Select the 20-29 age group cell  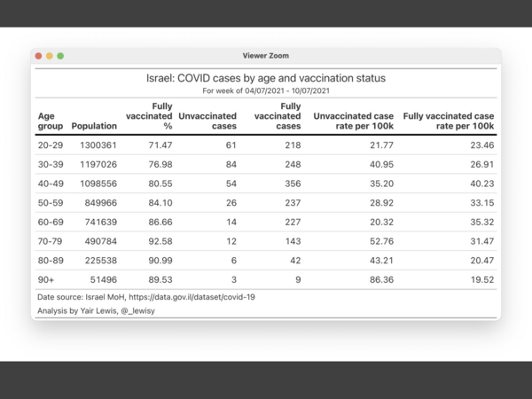tap(51, 145)
